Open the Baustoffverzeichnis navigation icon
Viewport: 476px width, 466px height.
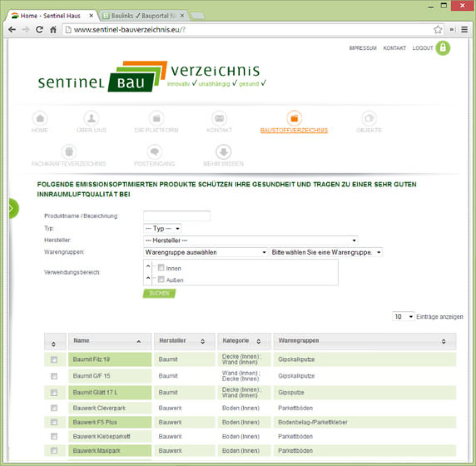[294, 118]
